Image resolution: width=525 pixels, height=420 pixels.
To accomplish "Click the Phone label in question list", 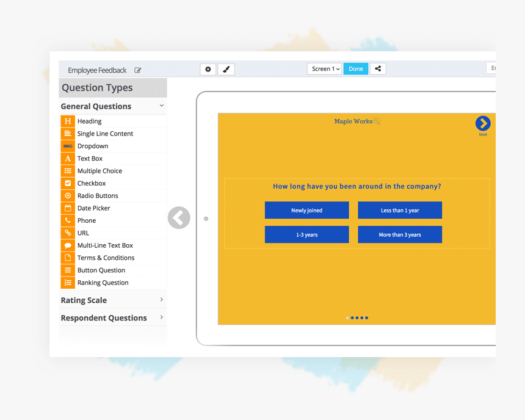I will click(x=87, y=220).
